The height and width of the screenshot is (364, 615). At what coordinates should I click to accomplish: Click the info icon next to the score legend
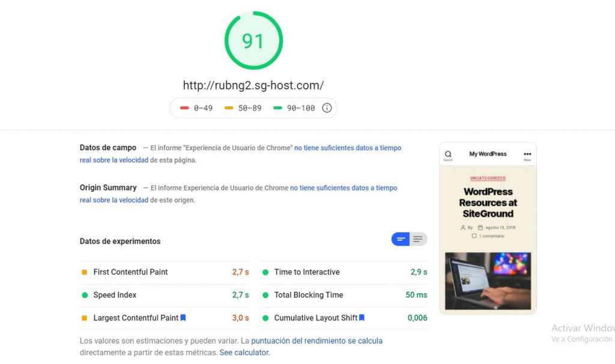(x=327, y=108)
